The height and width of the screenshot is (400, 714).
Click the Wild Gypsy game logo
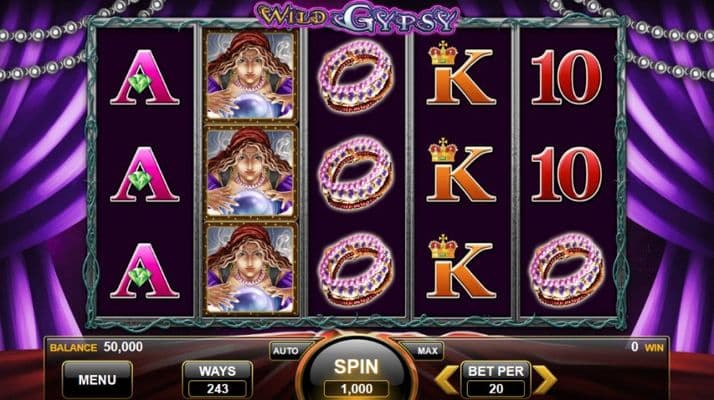[x=357, y=17]
